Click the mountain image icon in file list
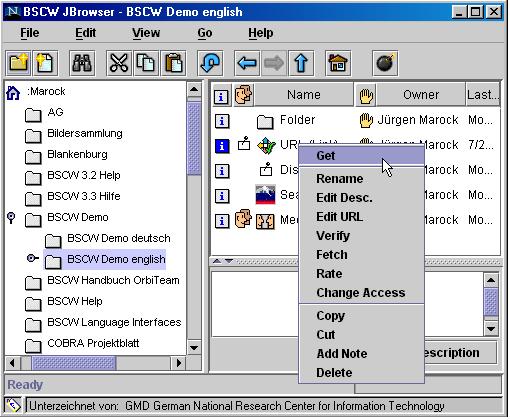Screen dimensions: 510x420 (x=265, y=194)
